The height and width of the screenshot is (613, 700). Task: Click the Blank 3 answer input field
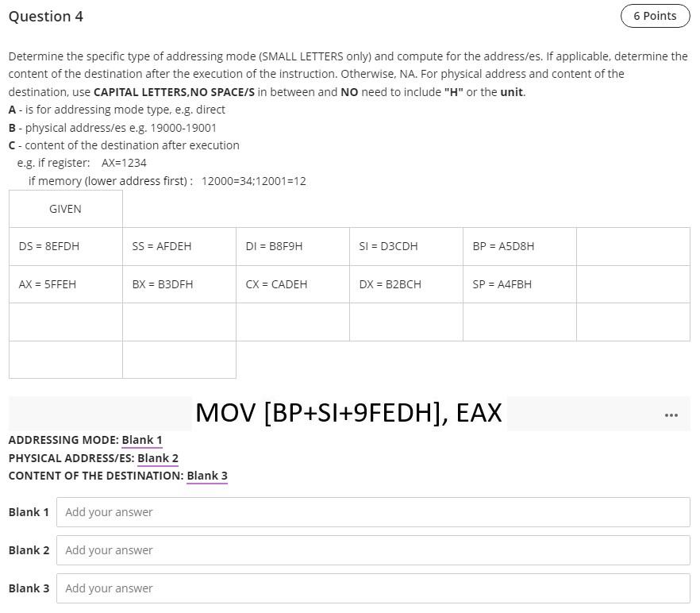point(373,588)
